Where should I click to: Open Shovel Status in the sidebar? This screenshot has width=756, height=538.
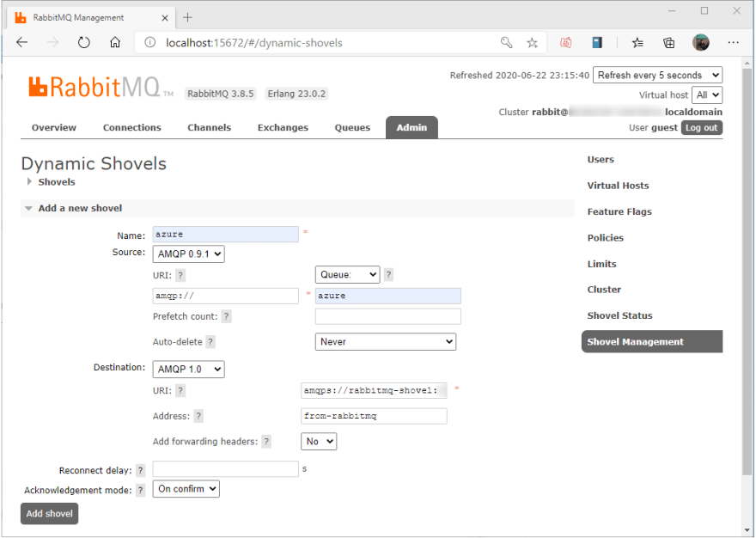pyautogui.click(x=619, y=315)
